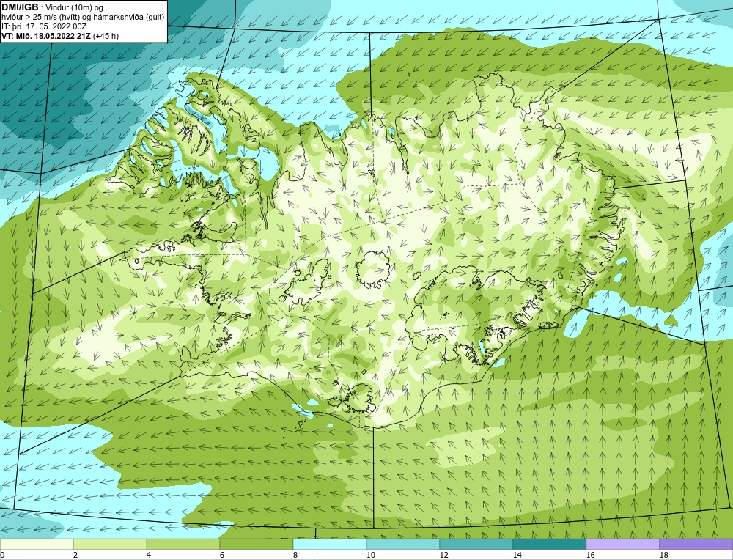
Task: Click the 8-10 m/s light cyan legend swatch
Action: tap(330, 545)
